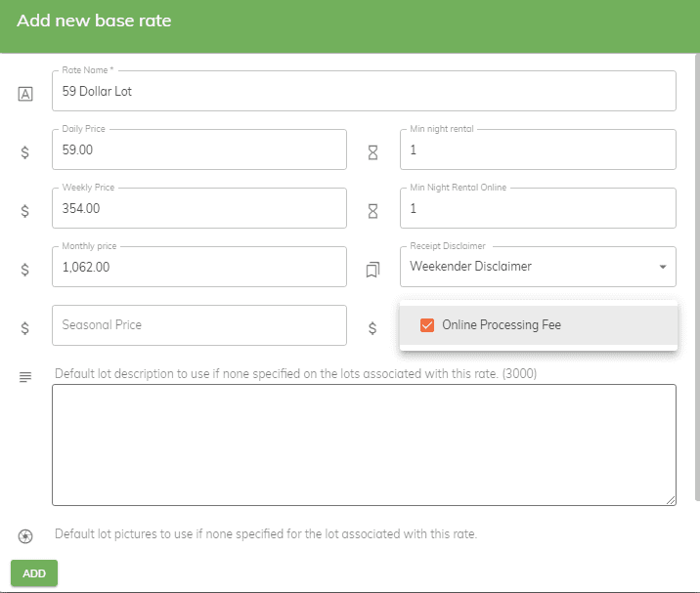Viewport: 700px width, 593px height.
Task: Click into the Seasonal Price field
Action: (199, 325)
